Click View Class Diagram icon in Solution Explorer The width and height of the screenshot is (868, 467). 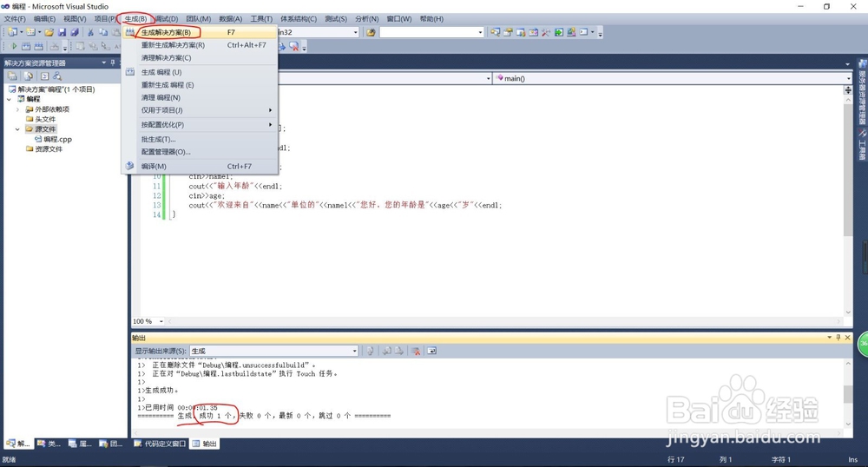pos(57,76)
